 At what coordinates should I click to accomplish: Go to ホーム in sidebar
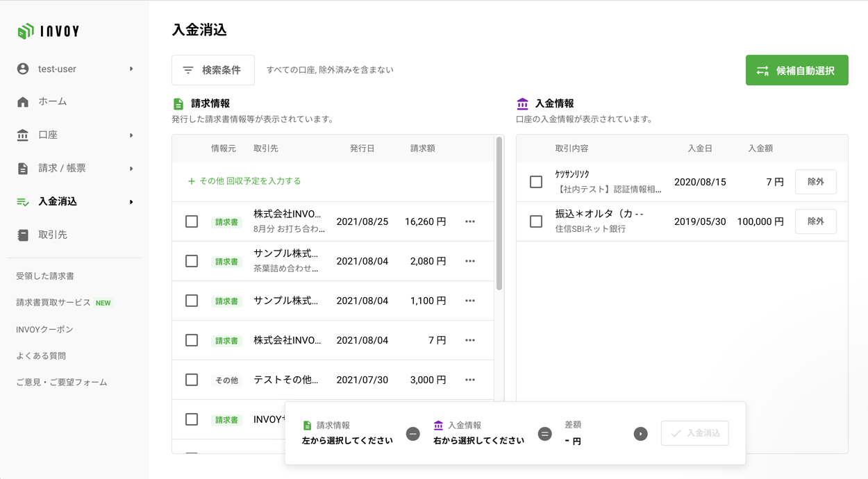coord(53,102)
